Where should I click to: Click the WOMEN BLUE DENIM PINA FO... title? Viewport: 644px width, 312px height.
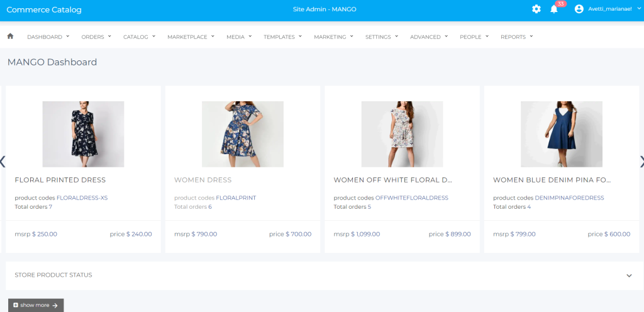click(552, 180)
